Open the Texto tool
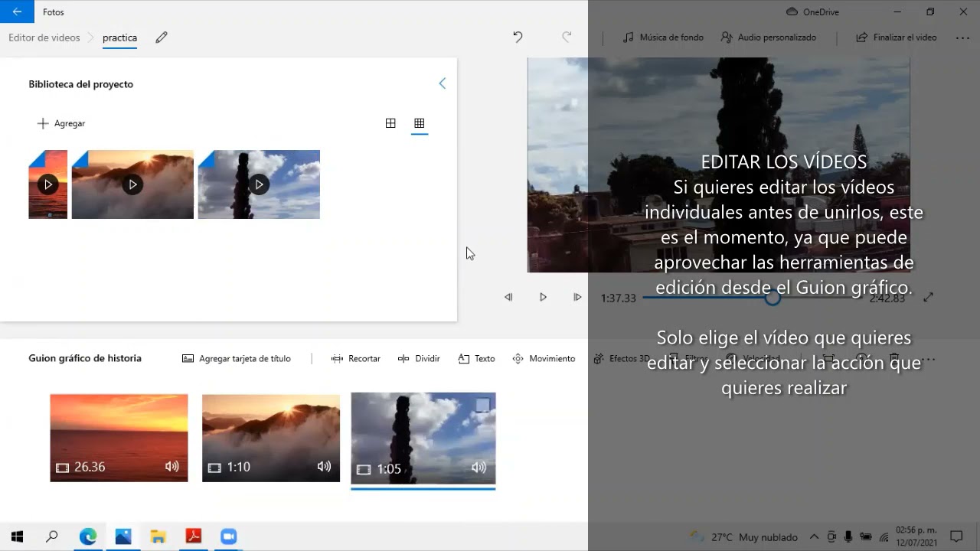This screenshot has height=551, width=980. coord(476,358)
